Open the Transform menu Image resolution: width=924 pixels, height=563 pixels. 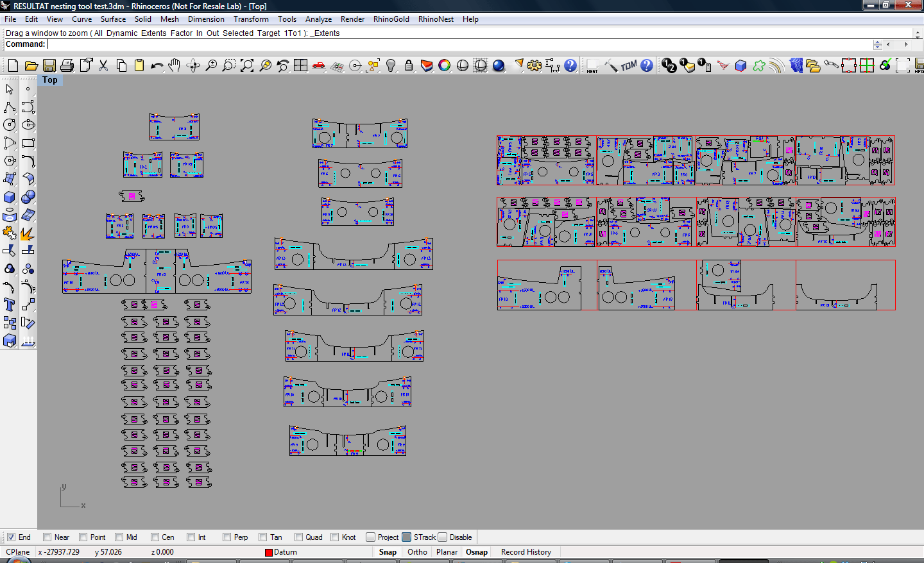(x=251, y=19)
